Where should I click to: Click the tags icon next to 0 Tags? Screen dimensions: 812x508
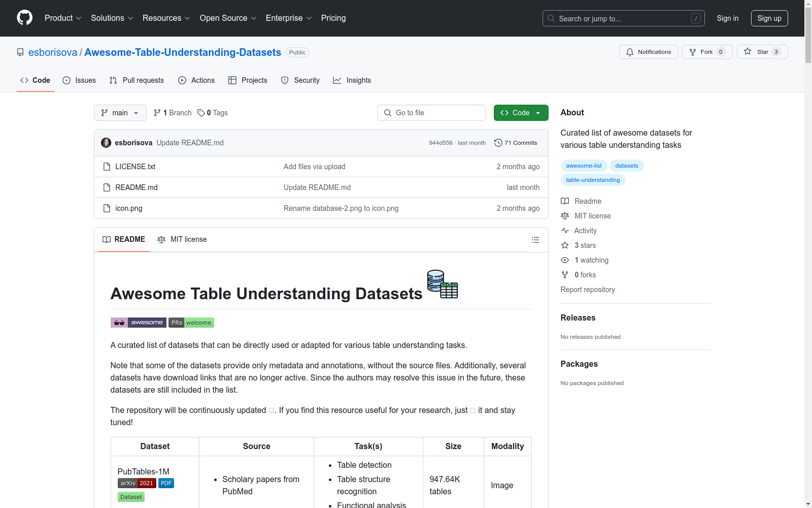click(200, 112)
